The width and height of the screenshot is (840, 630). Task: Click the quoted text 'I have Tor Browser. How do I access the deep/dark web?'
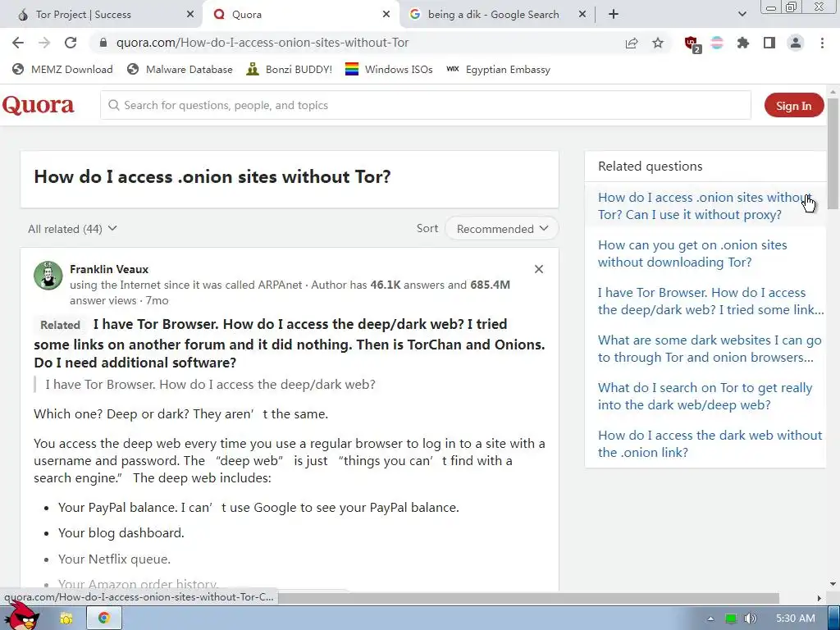coord(211,385)
